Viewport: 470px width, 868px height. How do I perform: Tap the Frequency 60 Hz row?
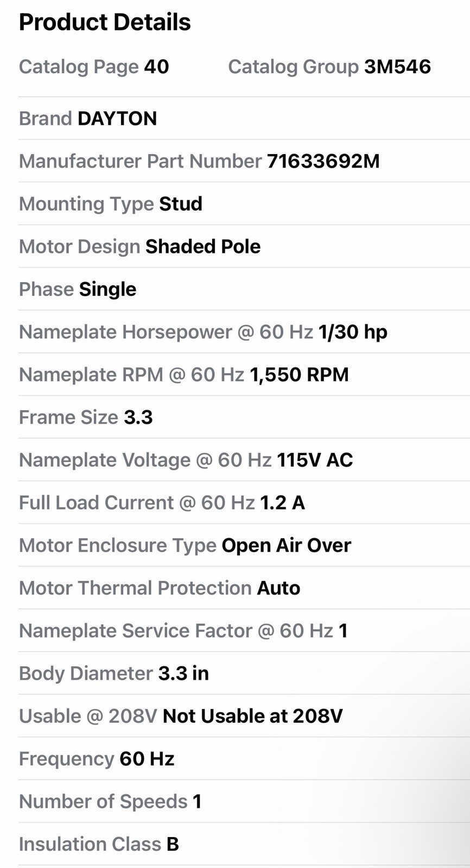point(244,758)
